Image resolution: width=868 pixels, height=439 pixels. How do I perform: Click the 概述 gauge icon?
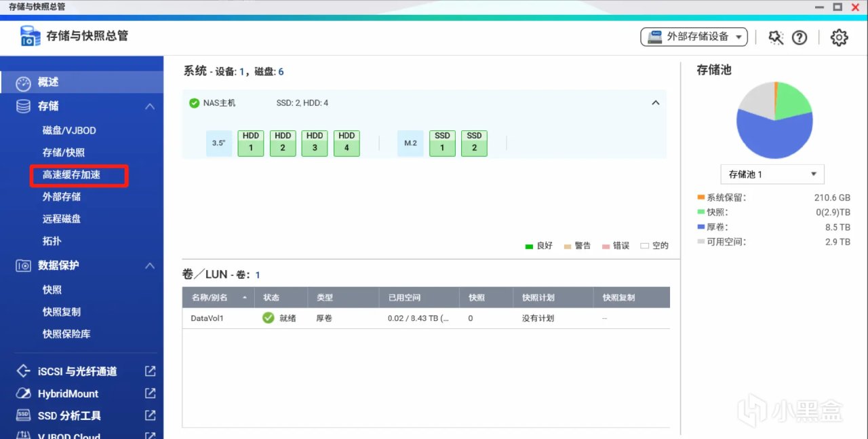tap(24, 83)
